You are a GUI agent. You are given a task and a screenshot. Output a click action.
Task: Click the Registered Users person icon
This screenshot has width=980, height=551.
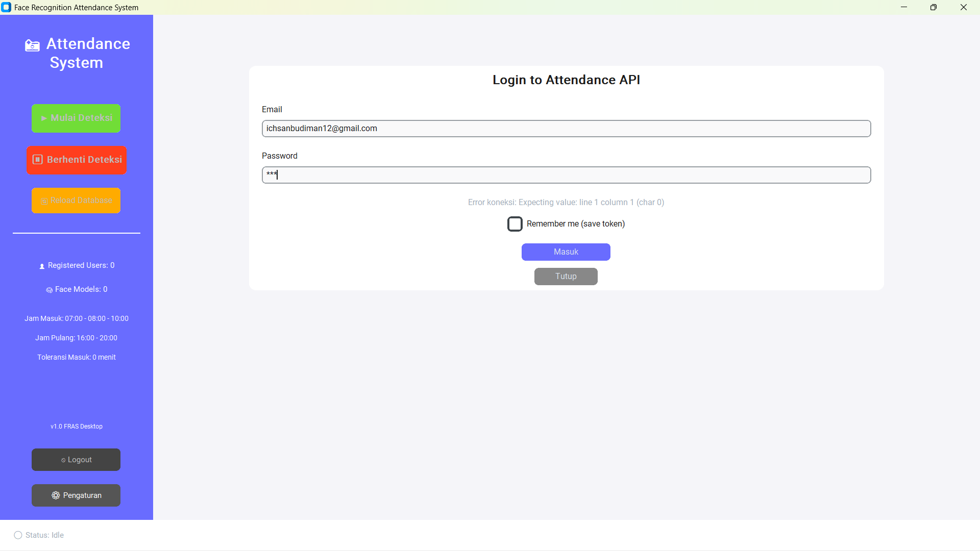[x=42, y=266]
